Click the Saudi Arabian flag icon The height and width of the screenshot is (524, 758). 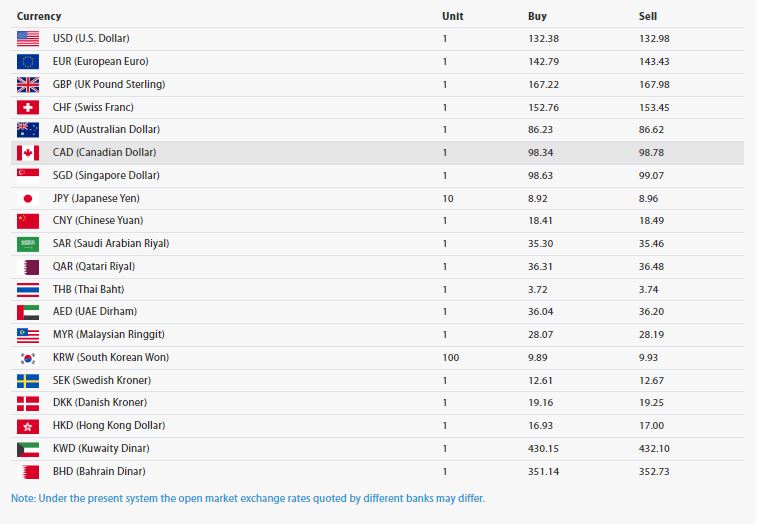point(28,244)
